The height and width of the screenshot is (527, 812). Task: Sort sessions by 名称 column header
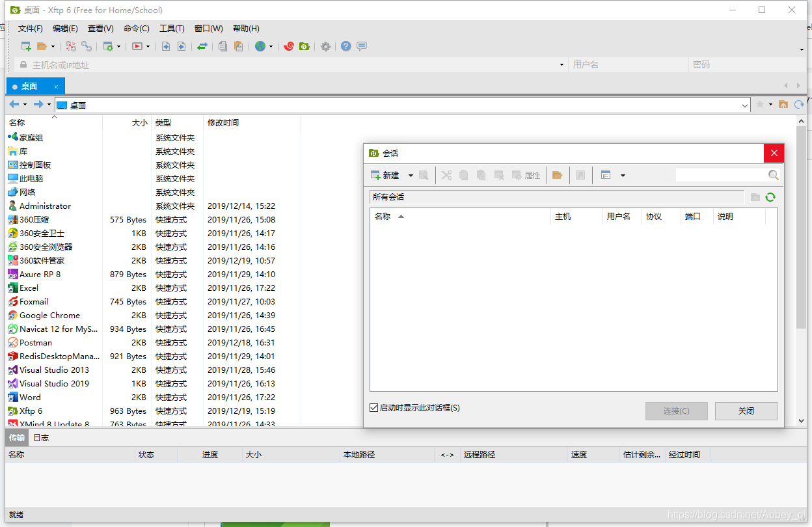(460, 217)
